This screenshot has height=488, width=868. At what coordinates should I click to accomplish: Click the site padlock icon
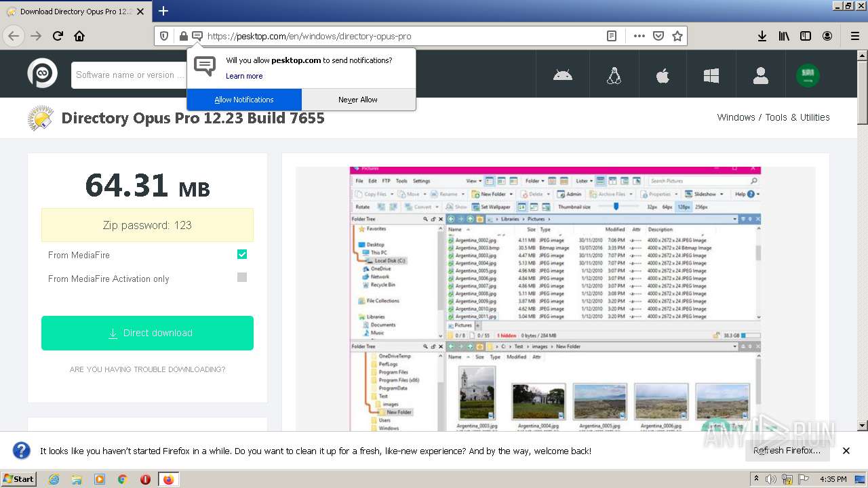(x=183, y=36)
